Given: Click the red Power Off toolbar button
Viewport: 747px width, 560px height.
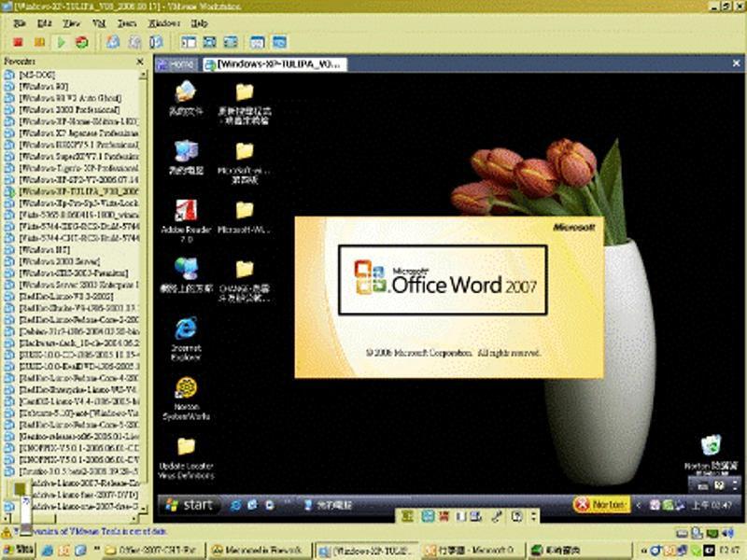Looking at the screenshot, I should [x=18, y=42].
